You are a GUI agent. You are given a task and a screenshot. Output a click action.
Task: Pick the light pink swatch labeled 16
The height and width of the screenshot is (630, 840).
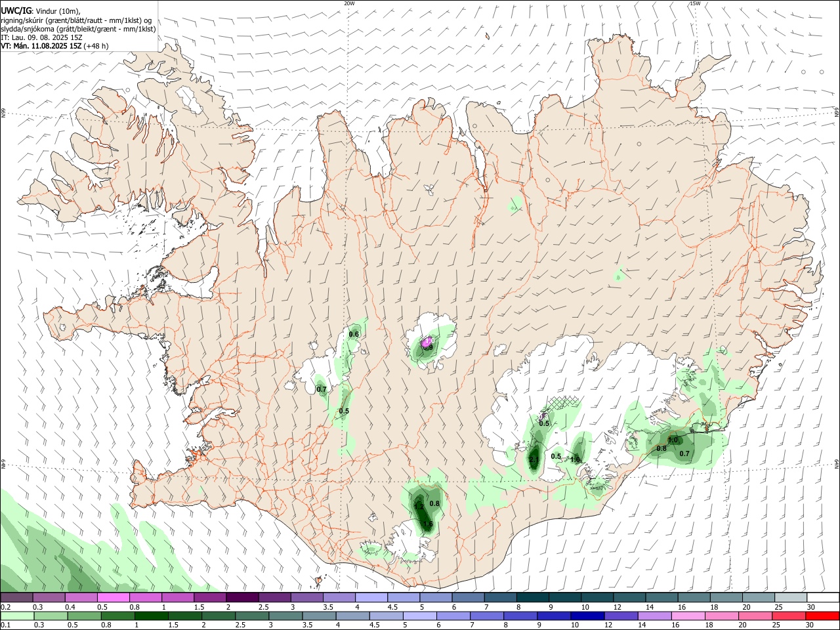coord(688,616)
